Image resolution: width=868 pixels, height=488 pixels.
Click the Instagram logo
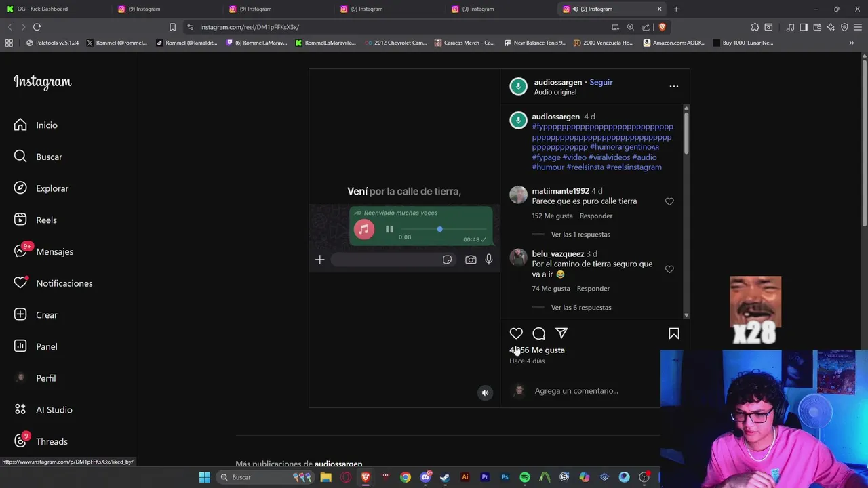(42, 82)
